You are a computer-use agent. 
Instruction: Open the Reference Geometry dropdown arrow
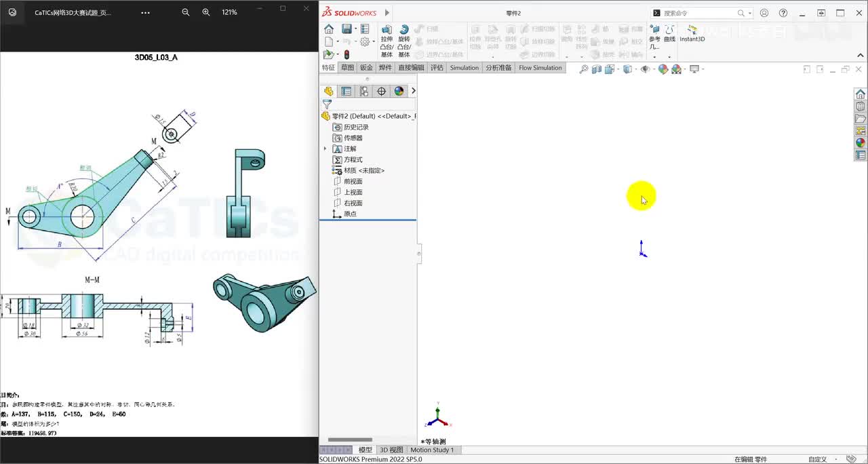654,57
